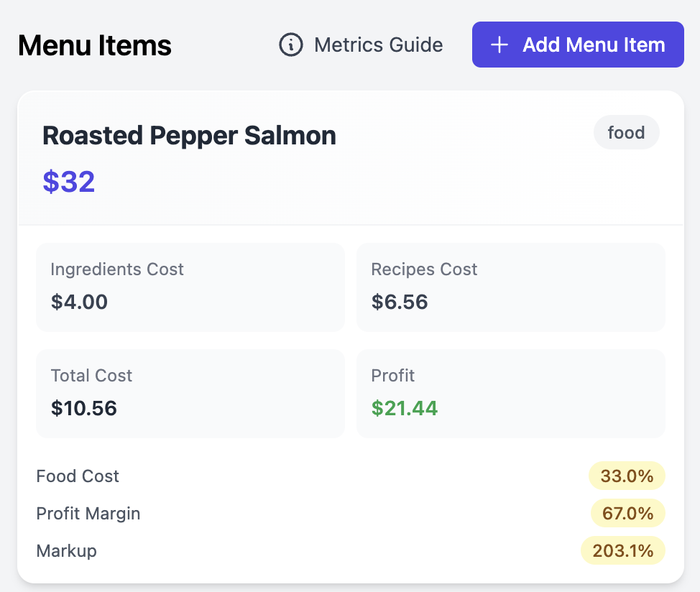
Task: Click the Roasted Pepper Salmon title
Action: pyautogui.click(x=189, y=135)
